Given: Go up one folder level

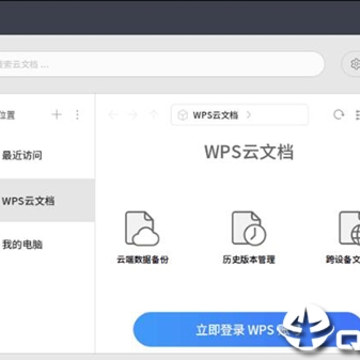Looking at the screenshot, I should [x=153, y=115].
